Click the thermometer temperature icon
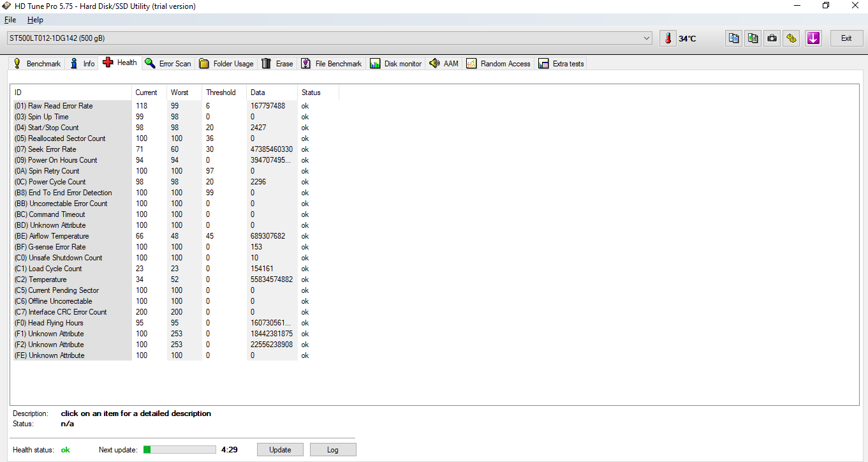Screen dimensions: 868x462 (x=668, y=38)
